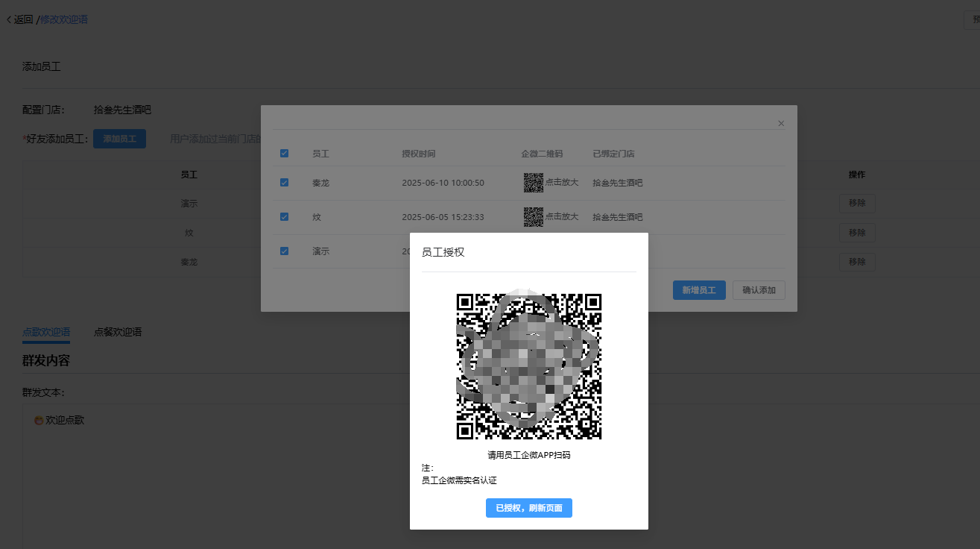
Task: Click the 企微二维码 column header
Action: pos(542,154)
